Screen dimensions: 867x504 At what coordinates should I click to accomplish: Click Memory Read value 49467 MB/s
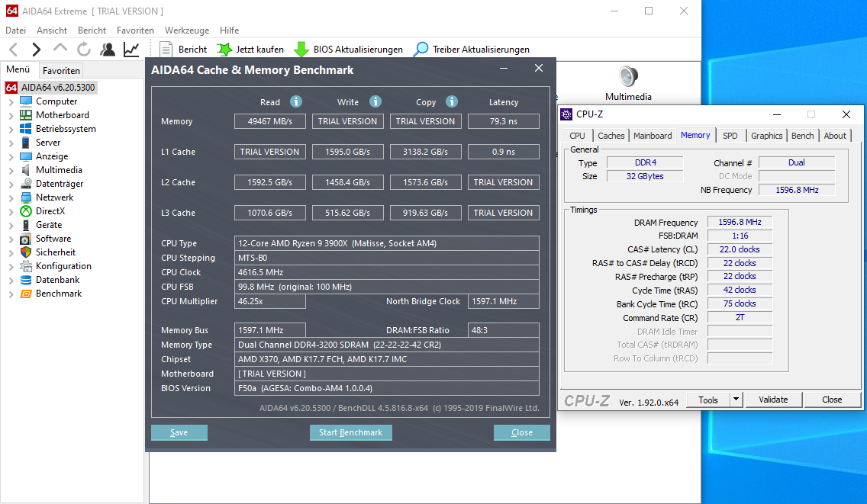(270, 121)
